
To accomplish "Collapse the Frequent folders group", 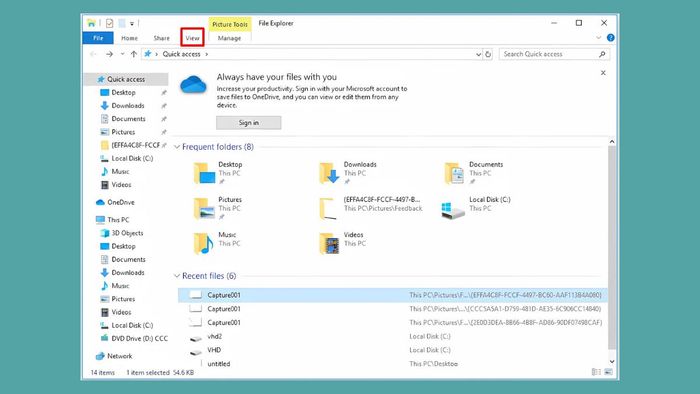I will [177, 147].
